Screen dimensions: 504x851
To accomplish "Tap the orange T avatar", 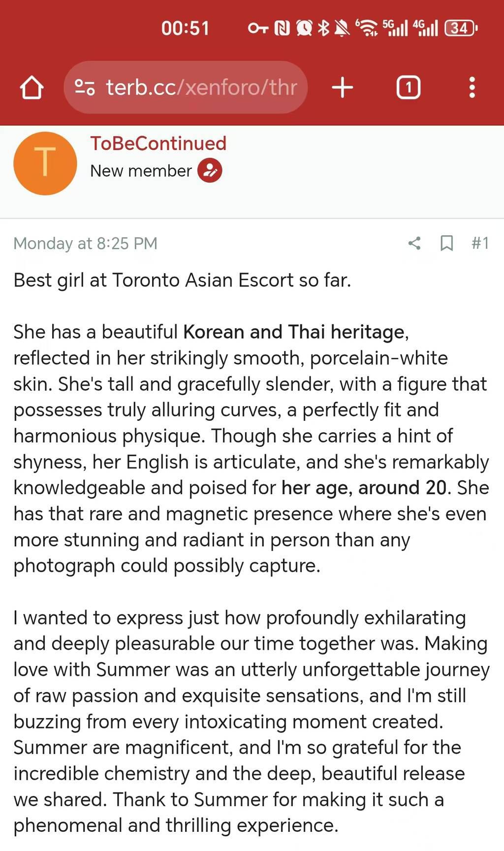I will (x=45, y=163).
